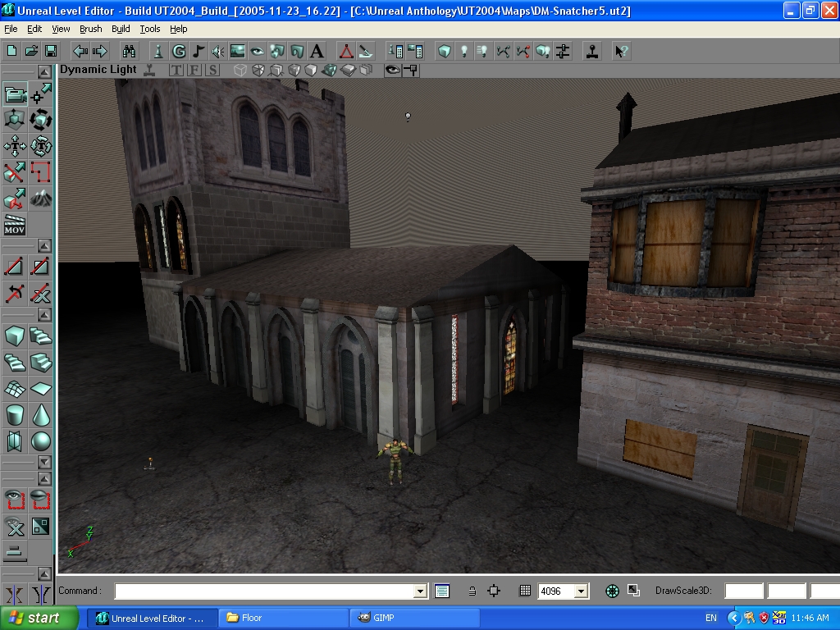Toggle the lock selections padlock icon
The height and width of the screenshot is (630, 840).
point(472,591)
